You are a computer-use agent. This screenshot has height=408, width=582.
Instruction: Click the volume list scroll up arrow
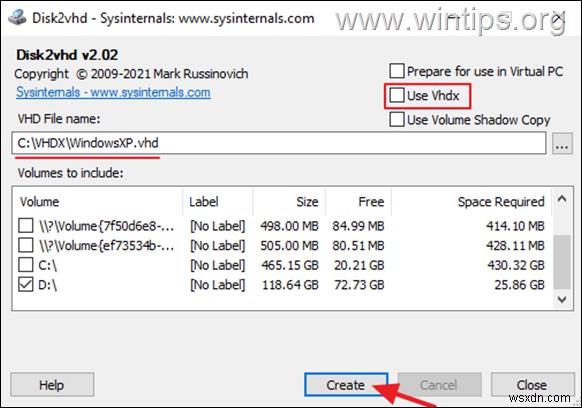562,199
